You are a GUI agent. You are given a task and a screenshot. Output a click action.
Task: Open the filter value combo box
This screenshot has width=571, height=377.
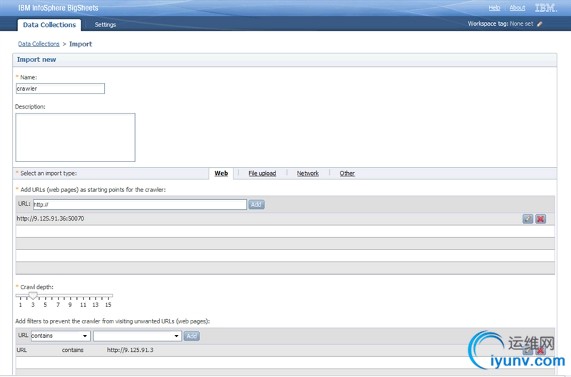click(x=137, y=336)
